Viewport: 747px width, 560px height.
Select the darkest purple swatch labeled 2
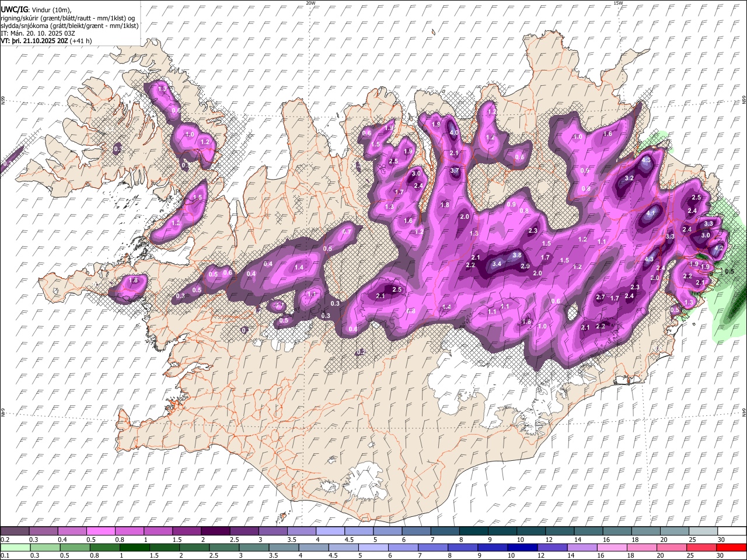(x=215, y=531)
